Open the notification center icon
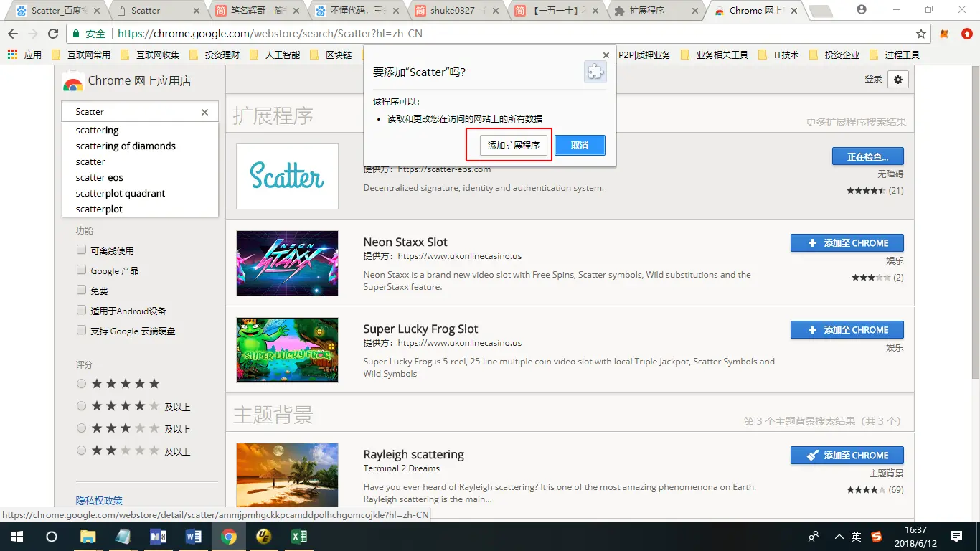The width and height of the screenshot is (980, 551). click(956, 536)
